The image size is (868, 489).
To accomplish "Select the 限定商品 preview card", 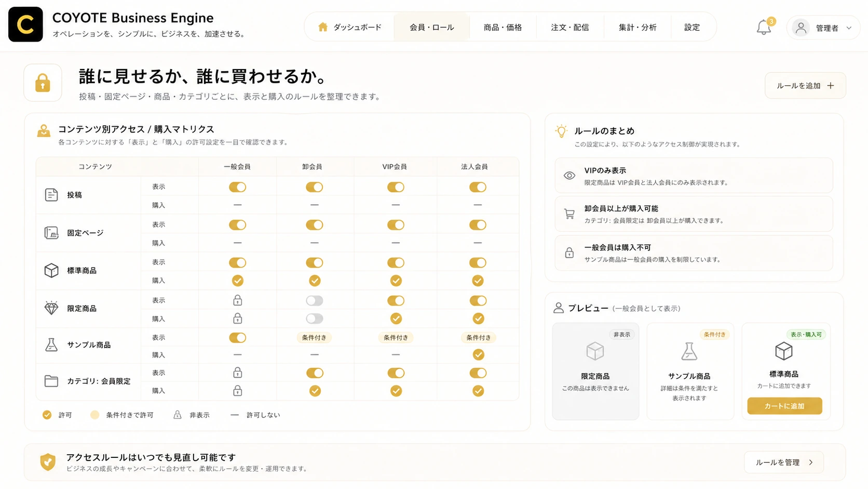I will 595,371.
